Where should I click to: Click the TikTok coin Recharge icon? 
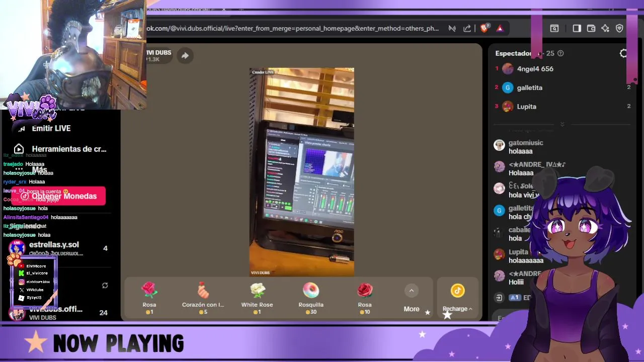pyautogui.click(x=457, y=291)
